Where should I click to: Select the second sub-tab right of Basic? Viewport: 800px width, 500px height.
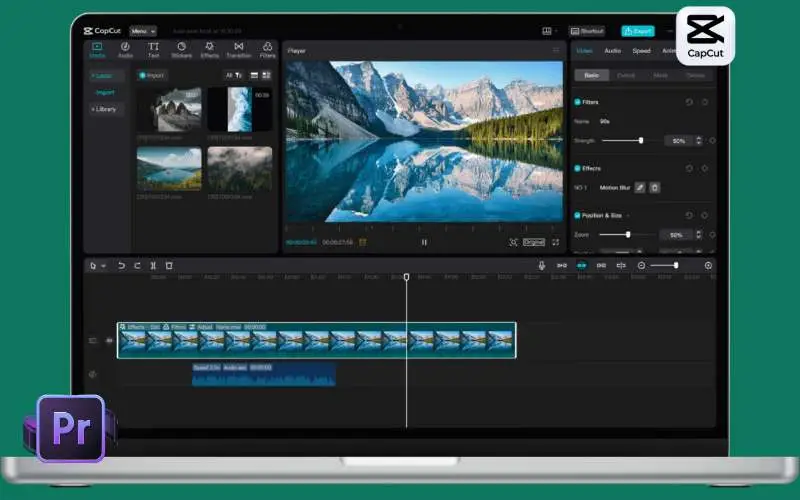point(626,76)
